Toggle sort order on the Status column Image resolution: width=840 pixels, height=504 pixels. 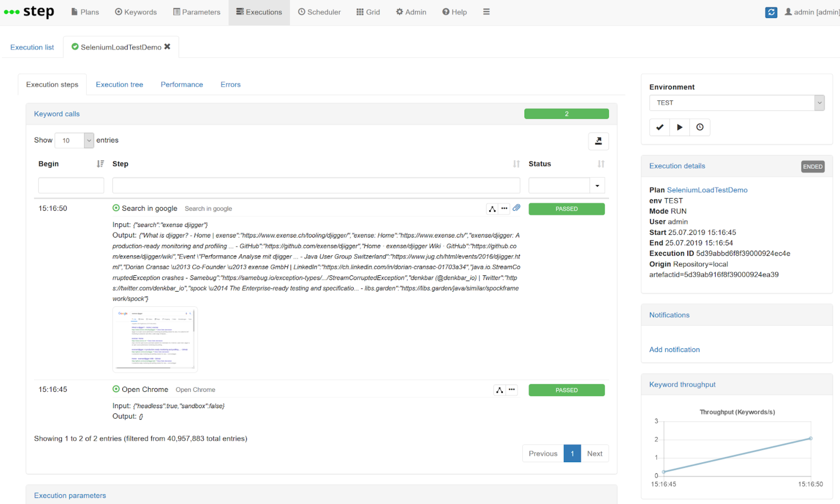(601, 164)
